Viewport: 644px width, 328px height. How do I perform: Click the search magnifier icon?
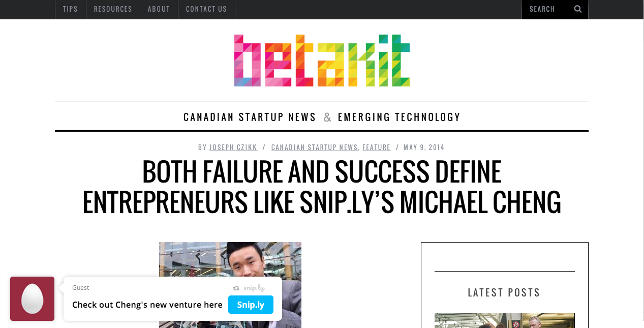pos(578,9)
